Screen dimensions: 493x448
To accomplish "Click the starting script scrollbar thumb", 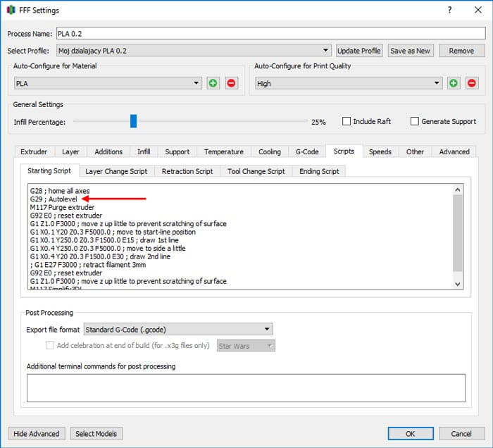I will [x=458, y=233].
